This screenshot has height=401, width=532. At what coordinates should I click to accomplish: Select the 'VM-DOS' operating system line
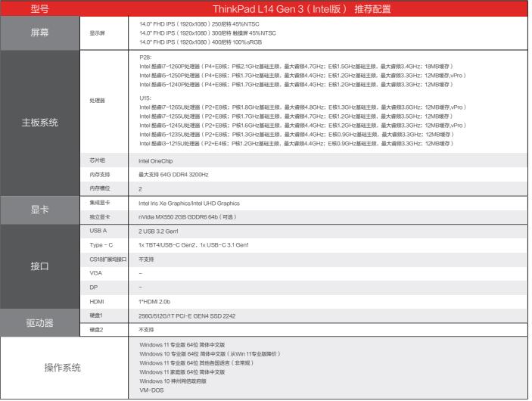tap(151, 390)
